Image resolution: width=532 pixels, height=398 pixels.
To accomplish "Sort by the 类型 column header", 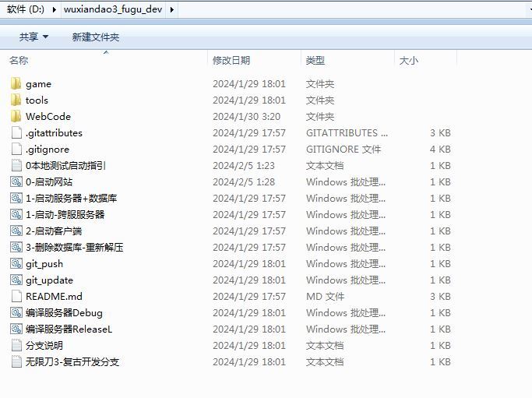I will pyautogui.click(x=315, y=61).
